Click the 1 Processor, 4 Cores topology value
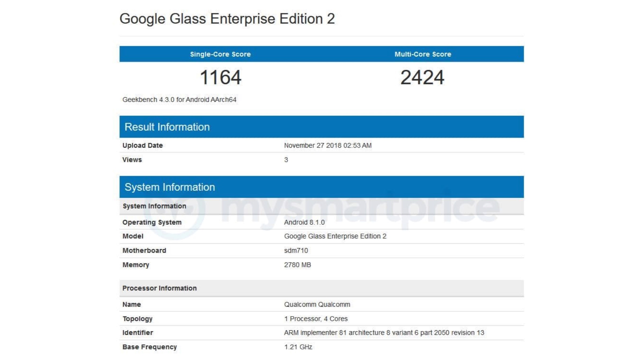The width and height of the screenshot is (644, 361). (316, 319)
